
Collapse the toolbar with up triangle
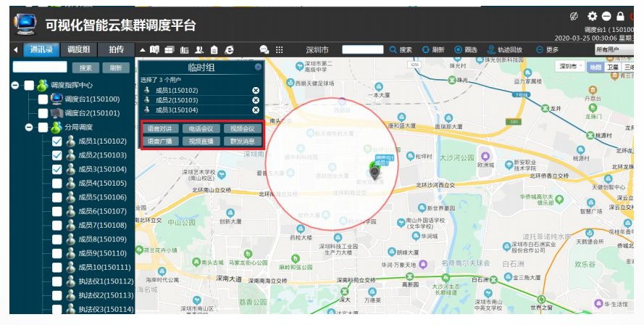pos(142,50)
